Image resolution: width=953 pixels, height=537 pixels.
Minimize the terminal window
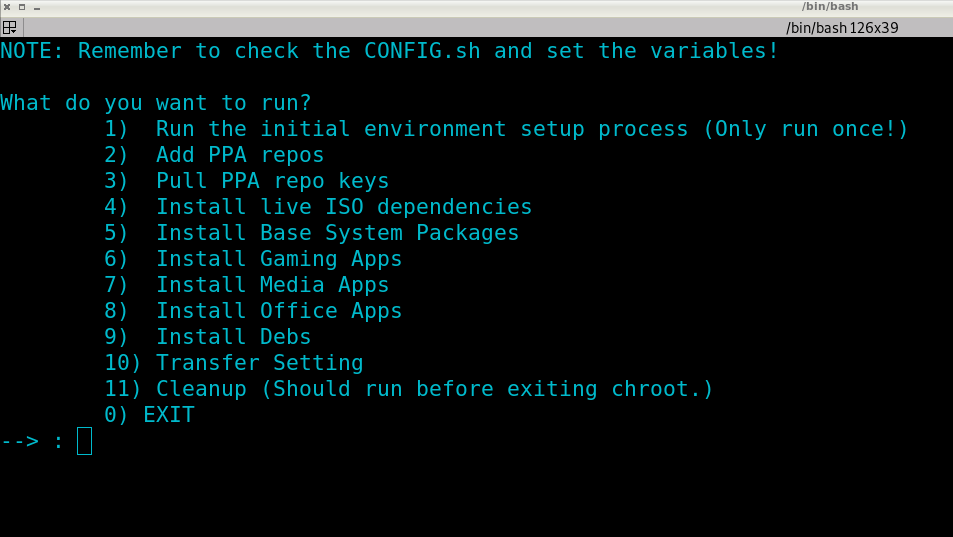pyautogui.click(x=37, y=8)
